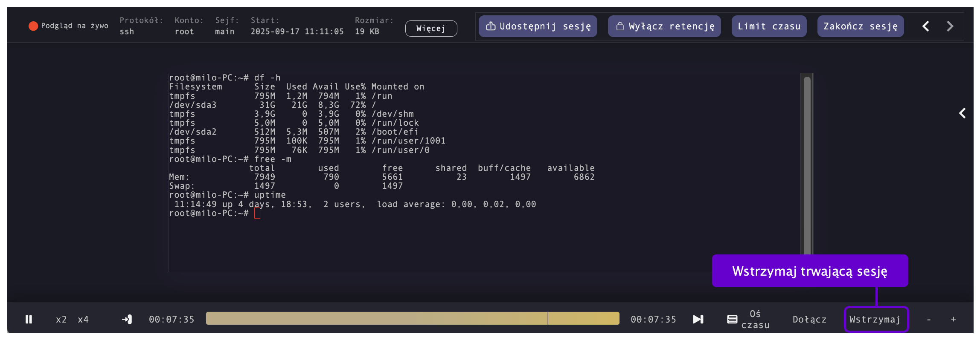980x343 pixels.
Task: Pause the session playback
Action: click(x=29, y=320)
